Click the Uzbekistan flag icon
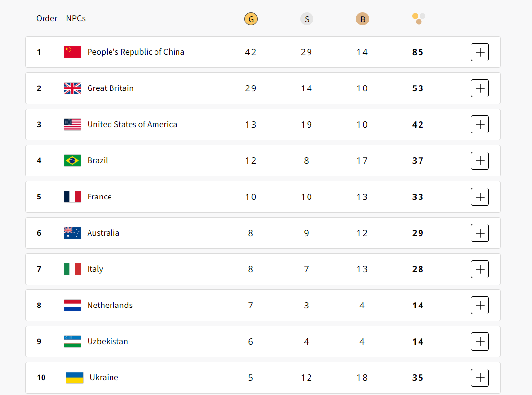This screenshot has width=532, height=395. (72, 341)
